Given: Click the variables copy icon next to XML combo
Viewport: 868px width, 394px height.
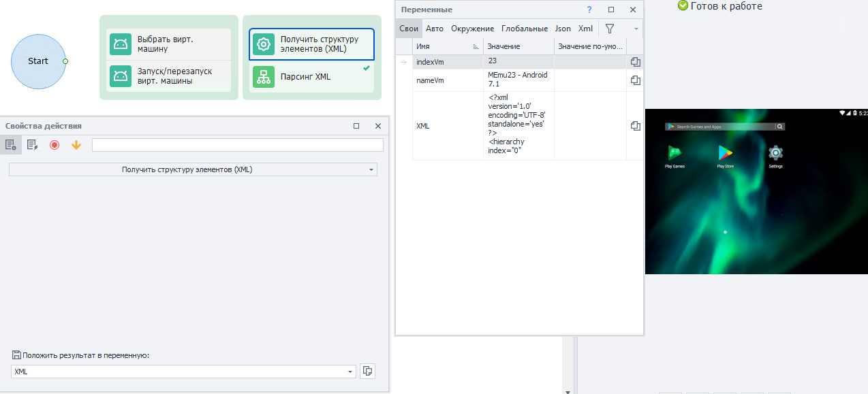Looking at the screenshot, I should (x=368, y=371).
